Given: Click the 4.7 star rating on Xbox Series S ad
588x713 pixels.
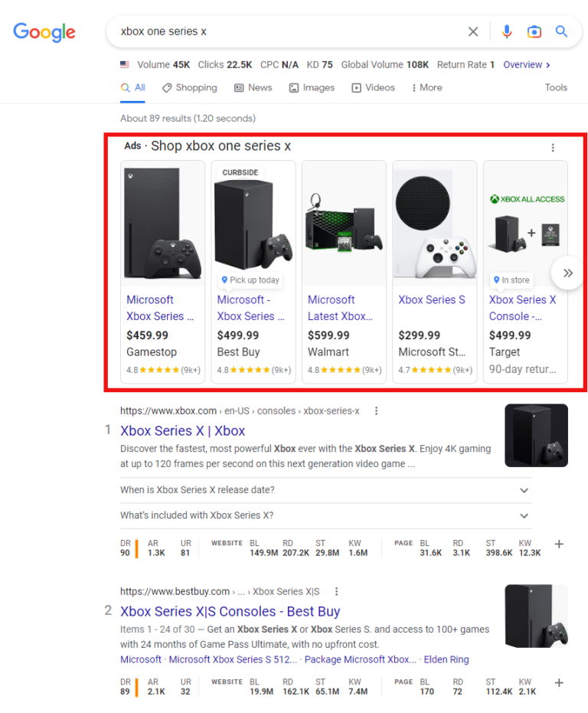Looking at the screenshot, I should pos(435,370).
